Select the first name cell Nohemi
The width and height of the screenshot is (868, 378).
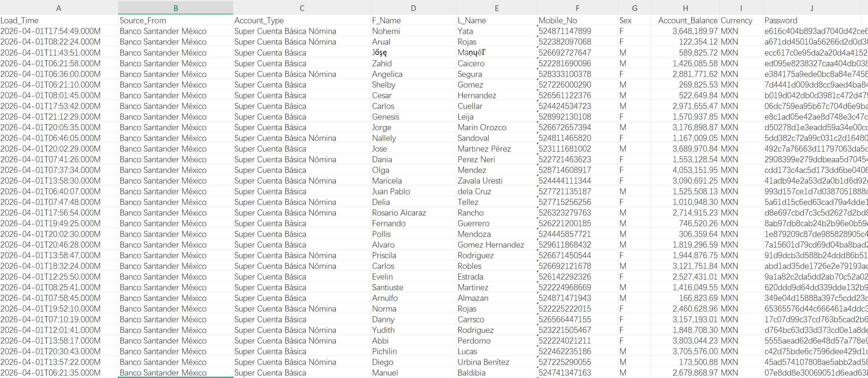[x=413, y=31]
